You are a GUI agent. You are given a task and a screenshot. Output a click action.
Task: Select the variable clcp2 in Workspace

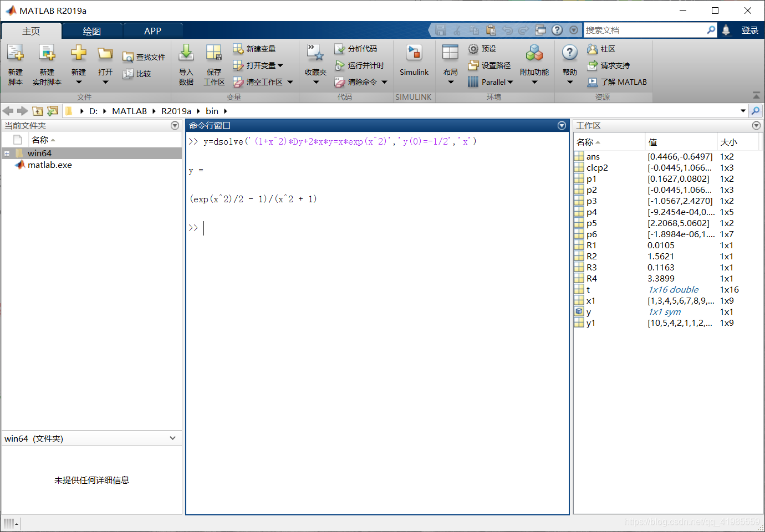pyautogui.click(x=597, y=168)
